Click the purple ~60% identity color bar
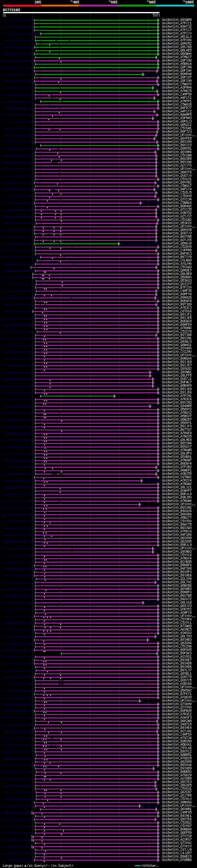 (x=99, y=6)
